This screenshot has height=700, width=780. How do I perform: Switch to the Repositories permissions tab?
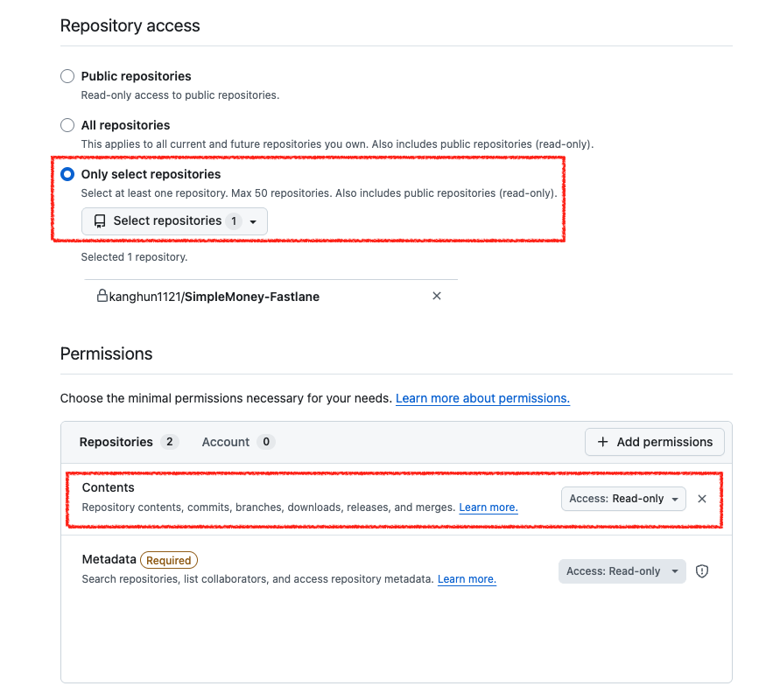click(x=129, y=442)
